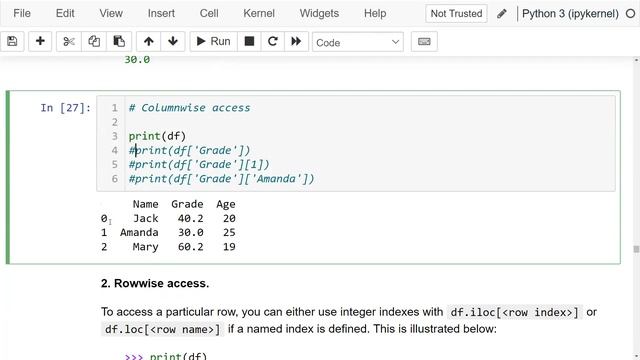Move selected cell up arrow
The width and height of the screenshot is (640, 360).
[149, 41]
